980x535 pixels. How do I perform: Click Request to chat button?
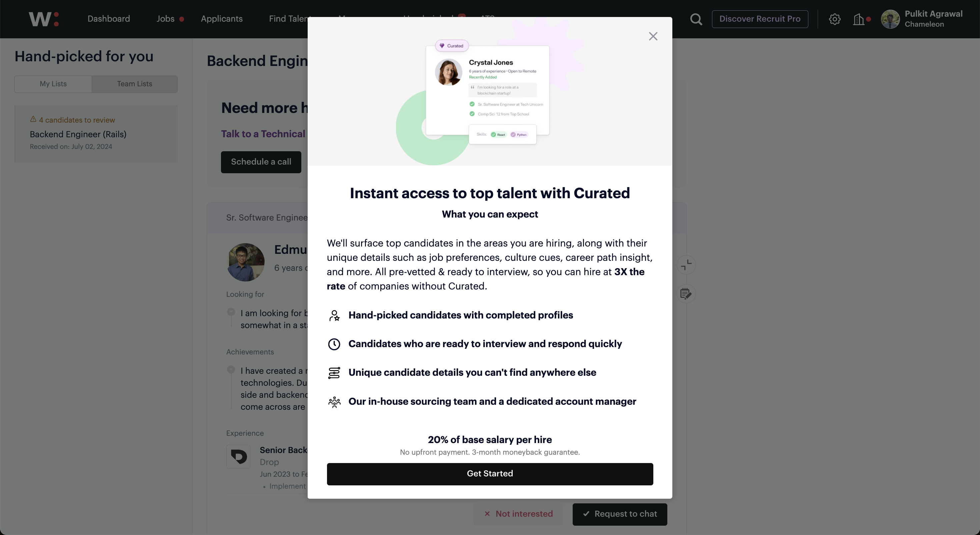pyautogui.click(x=620, y=514)
